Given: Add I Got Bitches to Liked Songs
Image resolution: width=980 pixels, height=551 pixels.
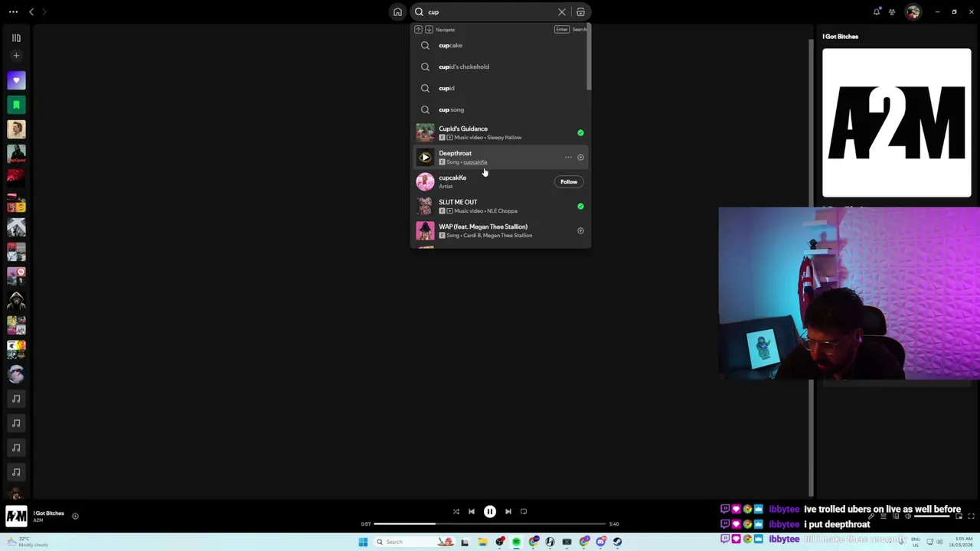Looking at the screenshot, I should pos(75,516).
